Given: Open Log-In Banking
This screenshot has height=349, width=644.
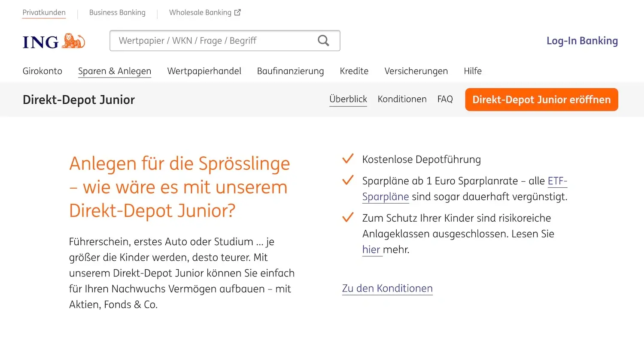Looking at the screenshot, I should click(582, 41).
